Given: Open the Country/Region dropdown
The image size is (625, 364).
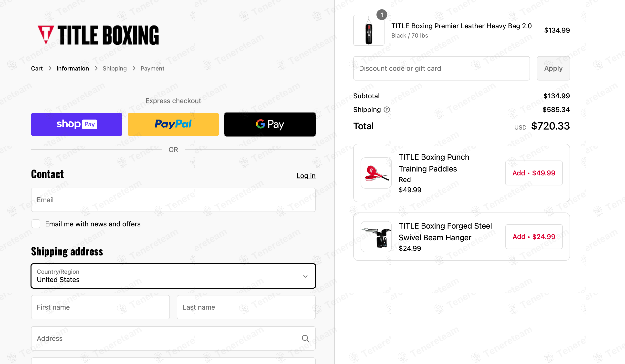Looking at the screenshot, I should pos(173,276).
